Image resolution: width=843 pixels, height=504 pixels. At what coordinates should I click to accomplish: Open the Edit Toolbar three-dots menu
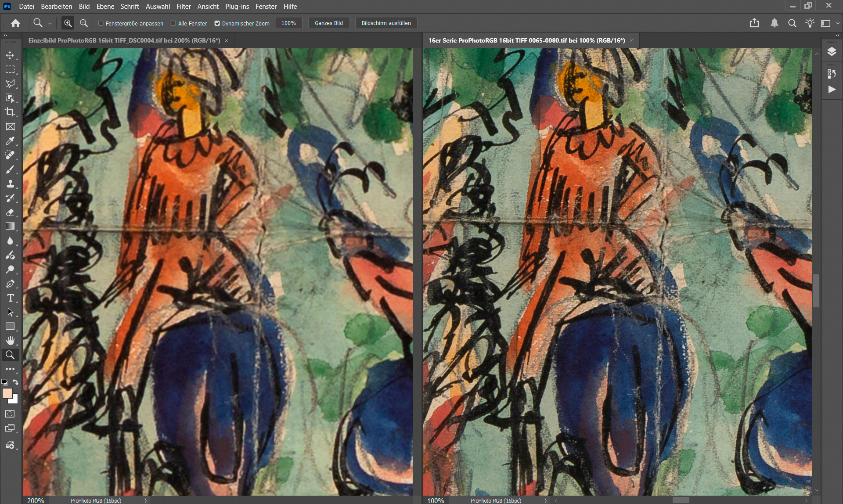pyautogui.click(x=10, y=369)
